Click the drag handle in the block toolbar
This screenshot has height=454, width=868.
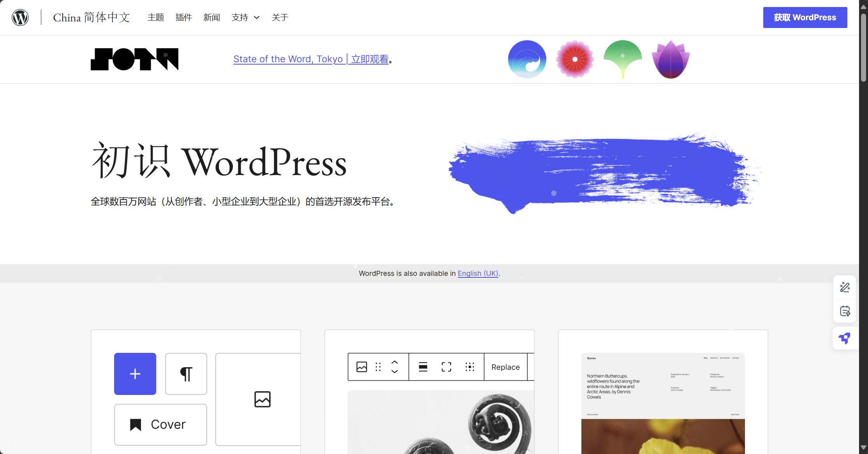pyautogui.click(x=378, y=366)
